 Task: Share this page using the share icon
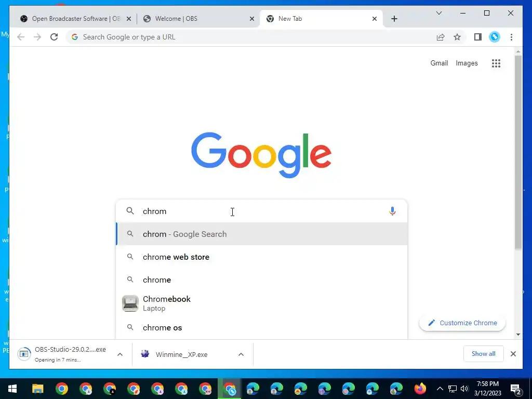point(441,37)
